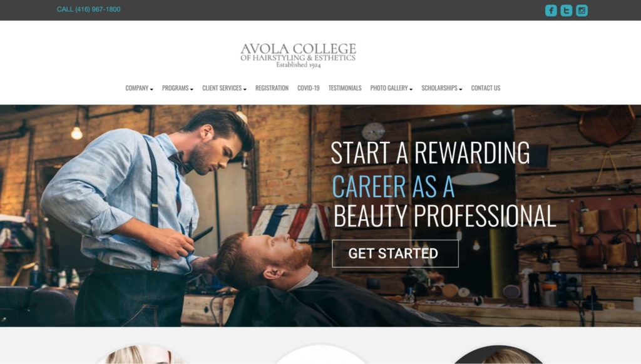Open the Facebook social icon

click(551, 10)
